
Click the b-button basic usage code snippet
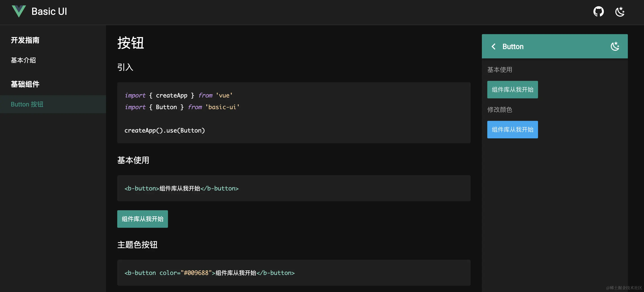pyautogui.click(x=293, y=188)
